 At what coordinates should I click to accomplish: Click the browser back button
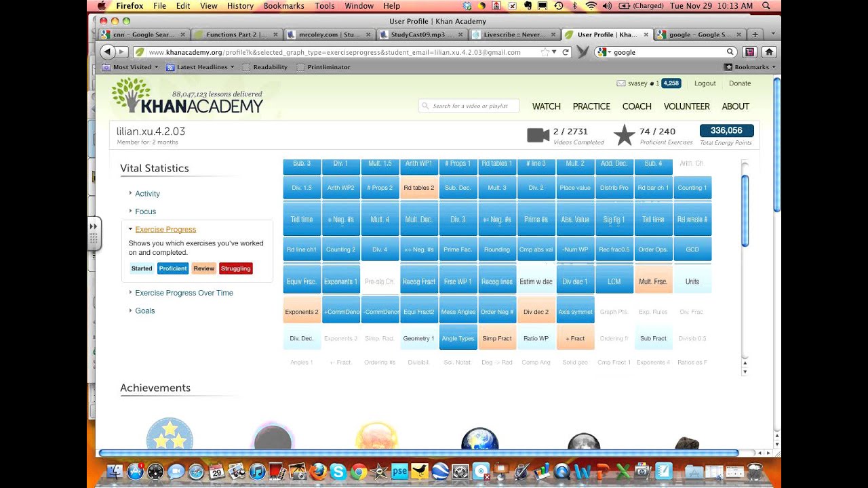tap(107, 52)
